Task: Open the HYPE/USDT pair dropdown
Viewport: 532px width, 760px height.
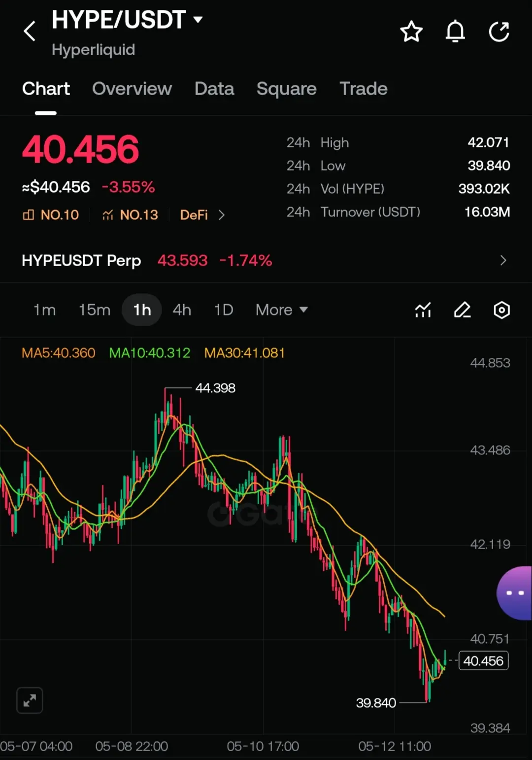Action: (x=198, y=20)
